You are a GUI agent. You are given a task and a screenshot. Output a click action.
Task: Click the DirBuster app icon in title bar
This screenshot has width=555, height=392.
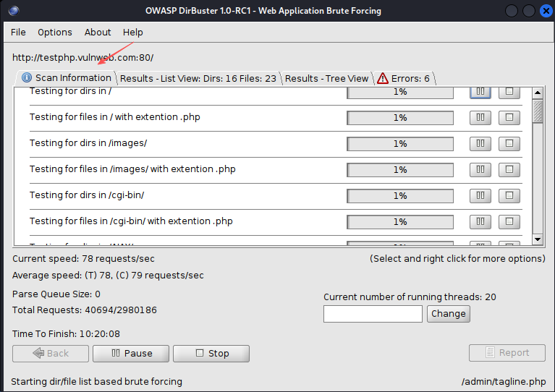click(14, 11)
